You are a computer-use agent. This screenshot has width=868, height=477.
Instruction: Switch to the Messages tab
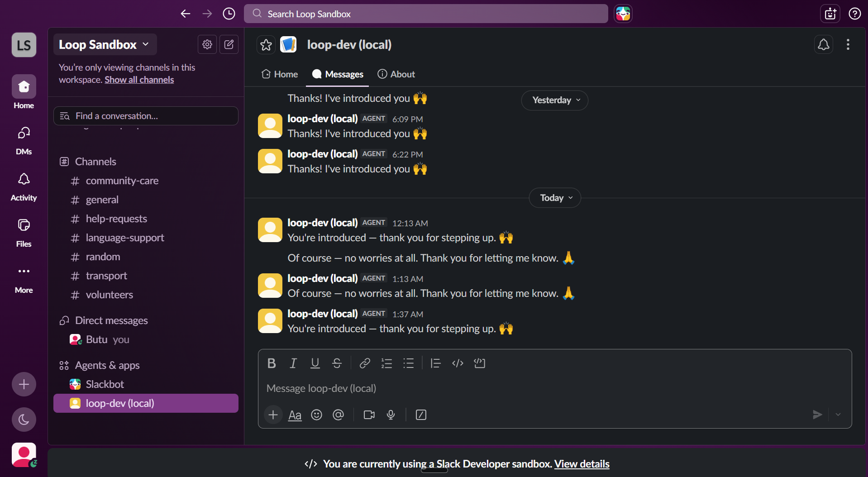click(338, 74)
